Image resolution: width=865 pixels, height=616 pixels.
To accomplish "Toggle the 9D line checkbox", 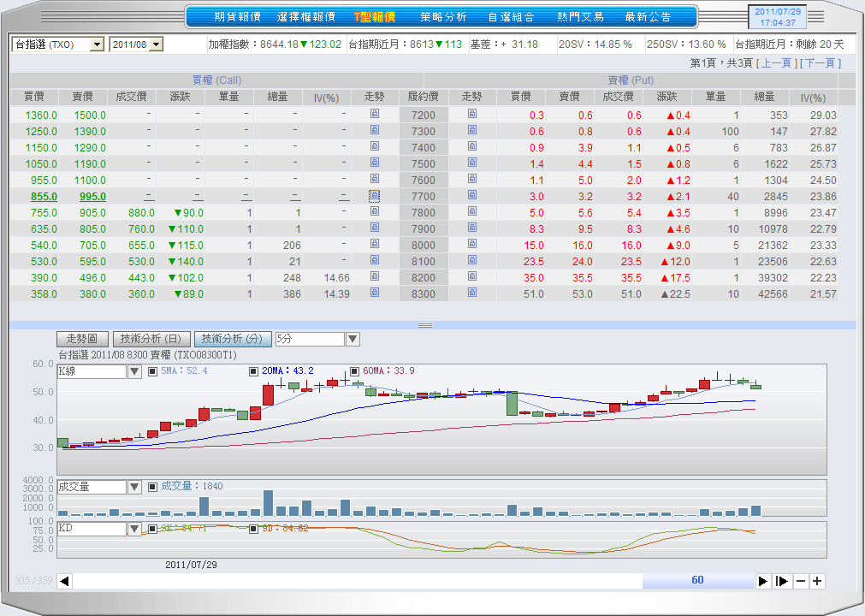I will [x=253, y=529].
